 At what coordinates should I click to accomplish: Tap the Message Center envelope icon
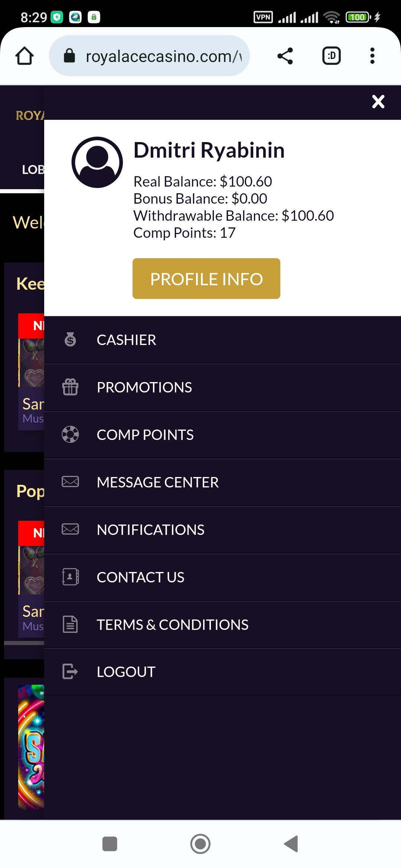pos(70,481)
